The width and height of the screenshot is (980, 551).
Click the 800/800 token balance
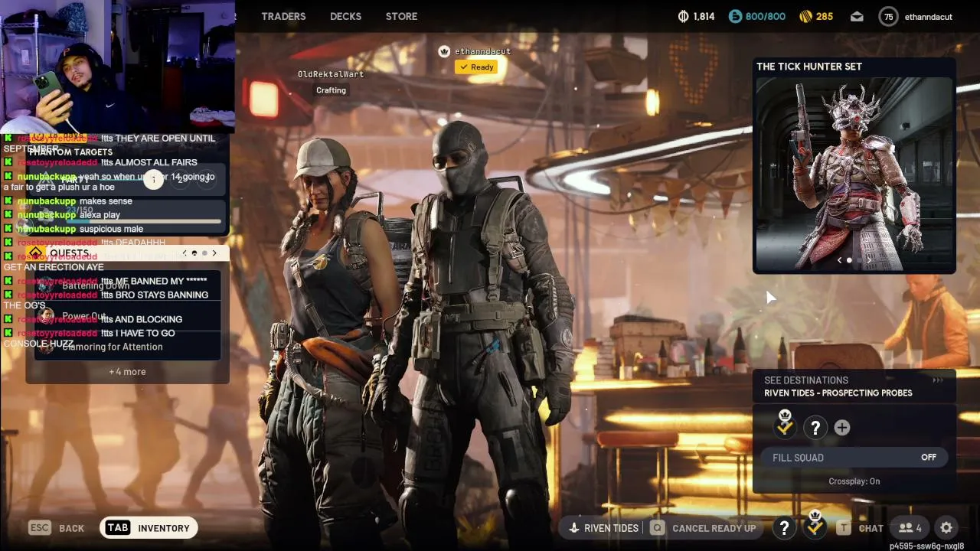pos(766,16)
